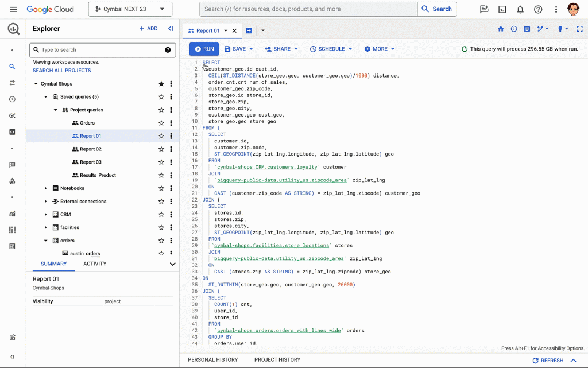Open the Duet AI chat icon

coord(484,9)
